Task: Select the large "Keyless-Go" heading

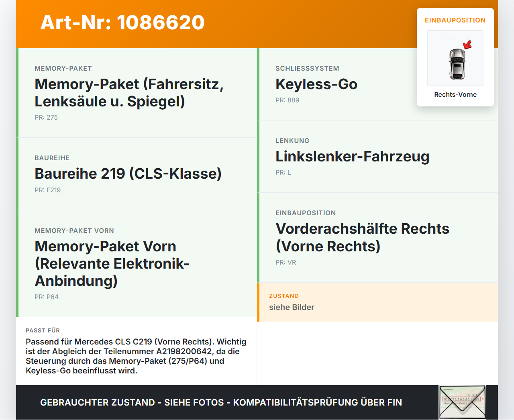Action: pyautogui.click(x=316, y=84)
